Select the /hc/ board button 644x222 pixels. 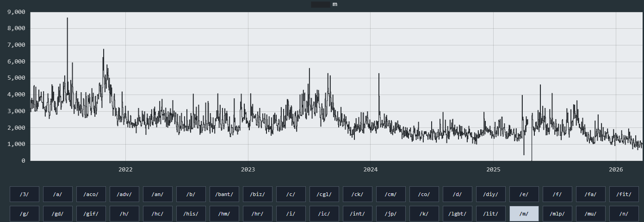[x=158, y=214]
